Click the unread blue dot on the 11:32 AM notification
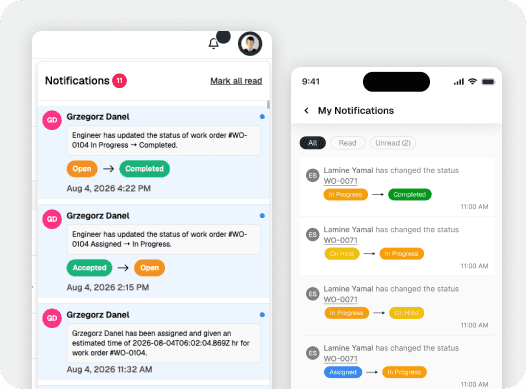Viewport: 526px width, 389px height. point(262,315)
